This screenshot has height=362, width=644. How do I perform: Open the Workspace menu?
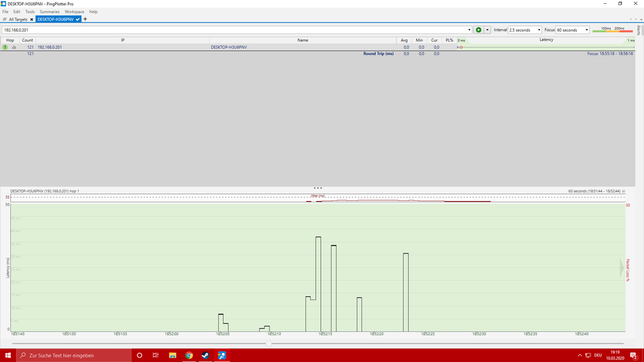pos(74,12)
